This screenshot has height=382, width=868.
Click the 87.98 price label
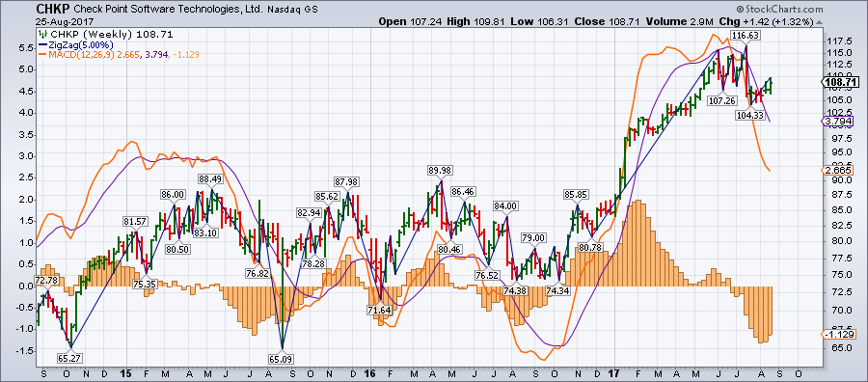pyautogui.click(x=347, y=181)
